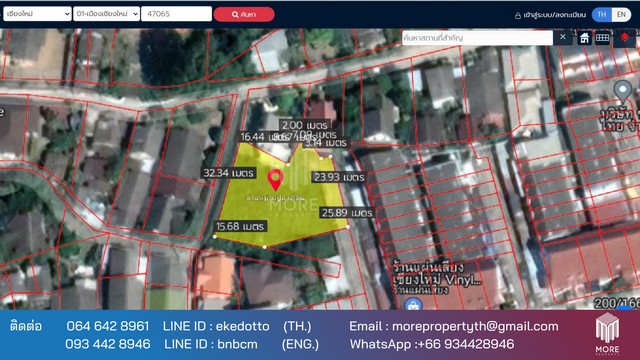
Task: Click the 15.68 เมตร measurement label
Action: click(240, 226)
